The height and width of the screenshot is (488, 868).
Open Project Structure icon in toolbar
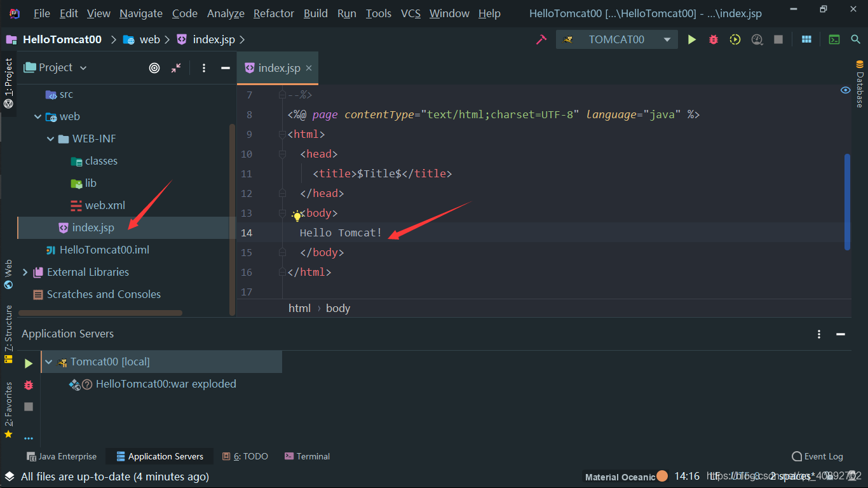point(806,39)
